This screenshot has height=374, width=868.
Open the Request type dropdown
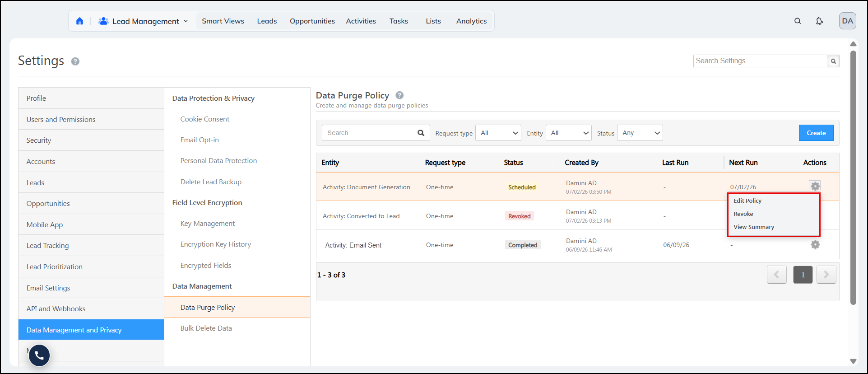(498, 133)
